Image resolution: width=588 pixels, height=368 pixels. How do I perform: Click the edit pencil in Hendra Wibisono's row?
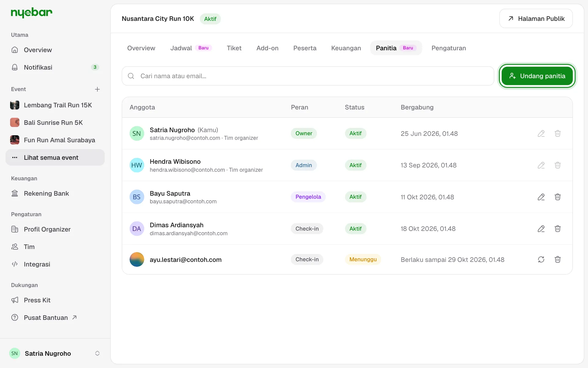click(x=541, y=165)
